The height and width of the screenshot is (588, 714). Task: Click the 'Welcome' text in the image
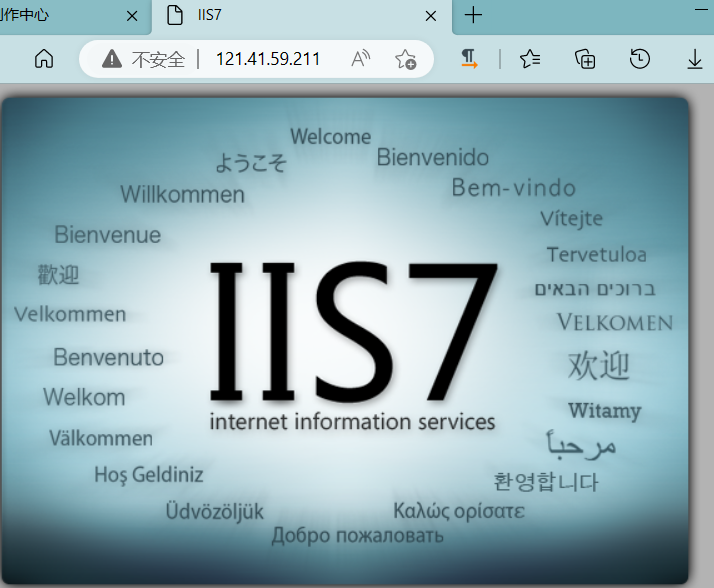tap(331, 137)
